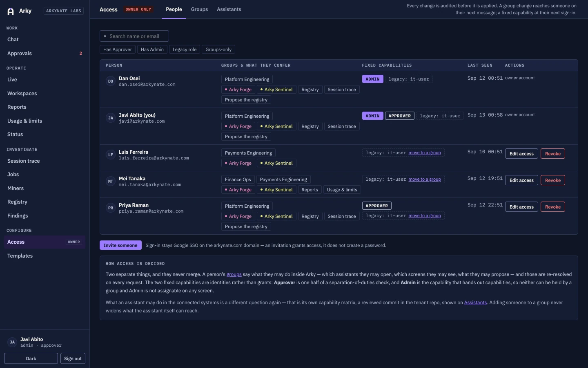
Task: Click the Invite someone button
Action: (x=120, y=245)
